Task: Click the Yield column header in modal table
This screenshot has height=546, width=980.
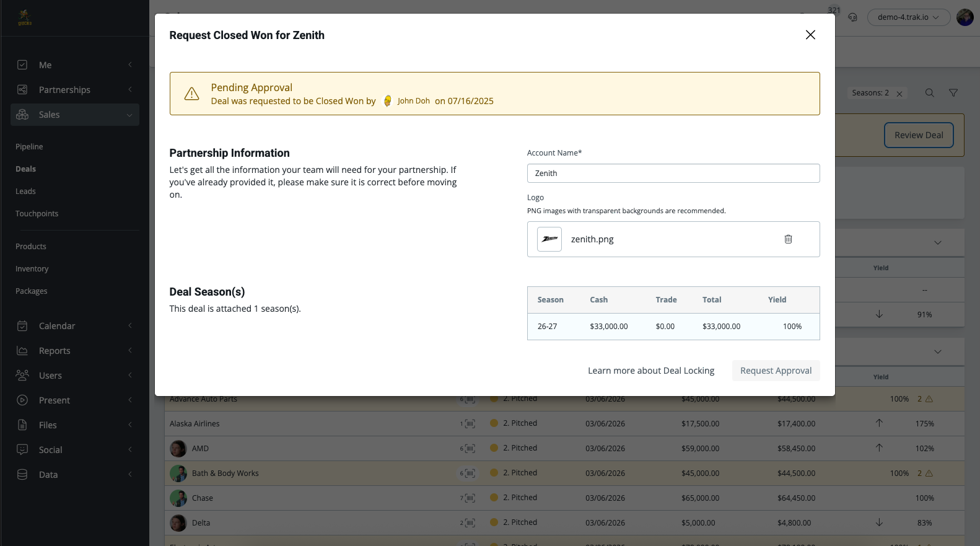Action: click(777, 300)
